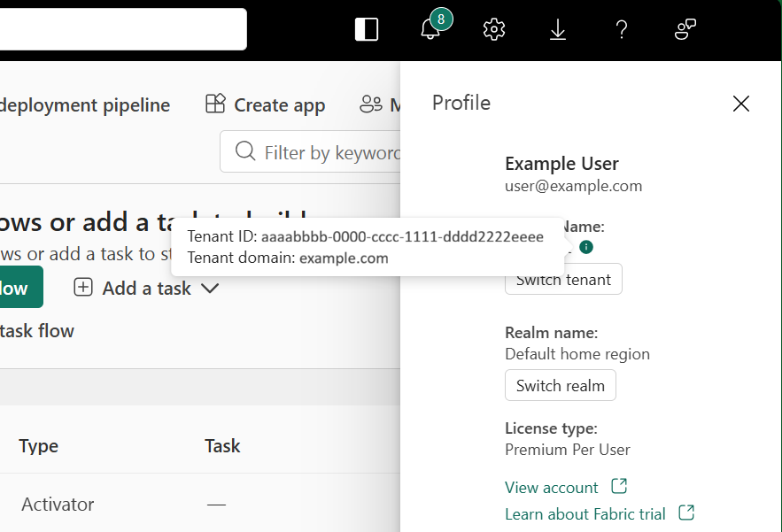
Task: Click the Switch tenant button
Action: tap(563, 279)
